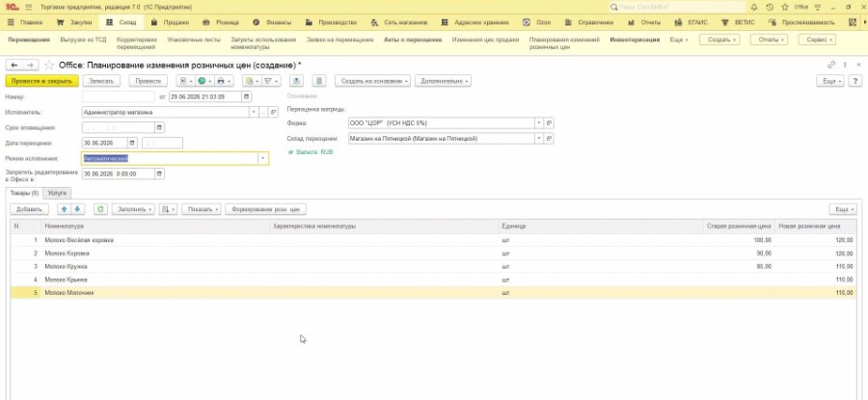The width and height of the screenshot is (868, 400).
Task: Open the Сервис dropdown
Action: click(x=817, y=40)
